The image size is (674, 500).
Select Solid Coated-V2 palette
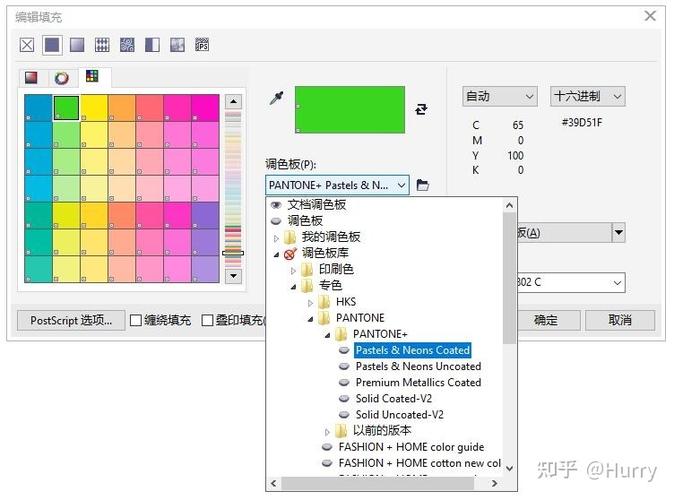tap(394, 399)
